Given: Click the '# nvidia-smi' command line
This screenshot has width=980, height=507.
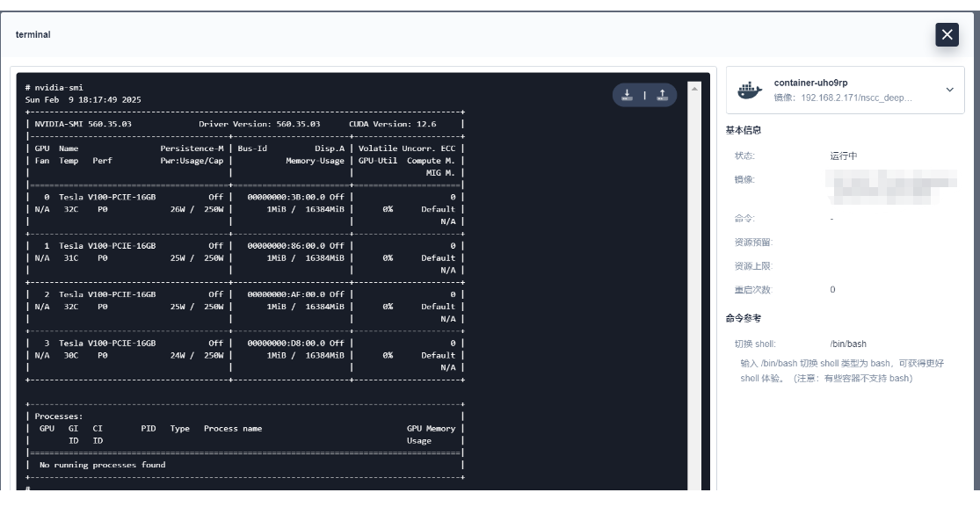Looking at the screenshot, I should [x=54, y=88].
